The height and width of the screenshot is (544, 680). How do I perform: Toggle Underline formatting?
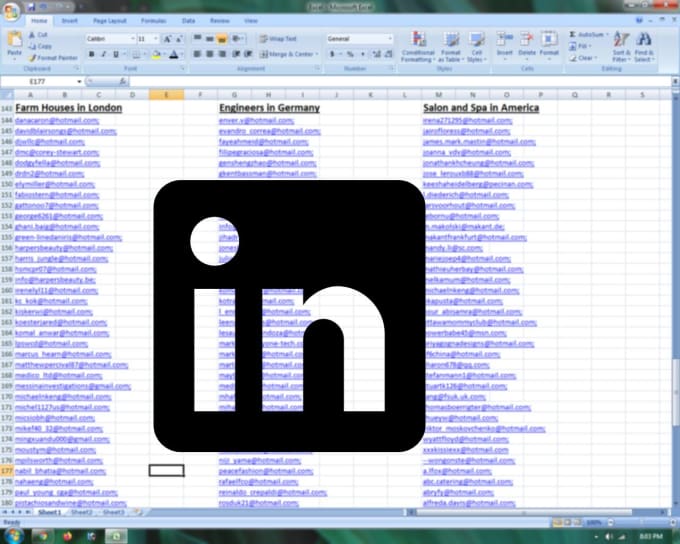pyautogui.click(x=116, y=54)
